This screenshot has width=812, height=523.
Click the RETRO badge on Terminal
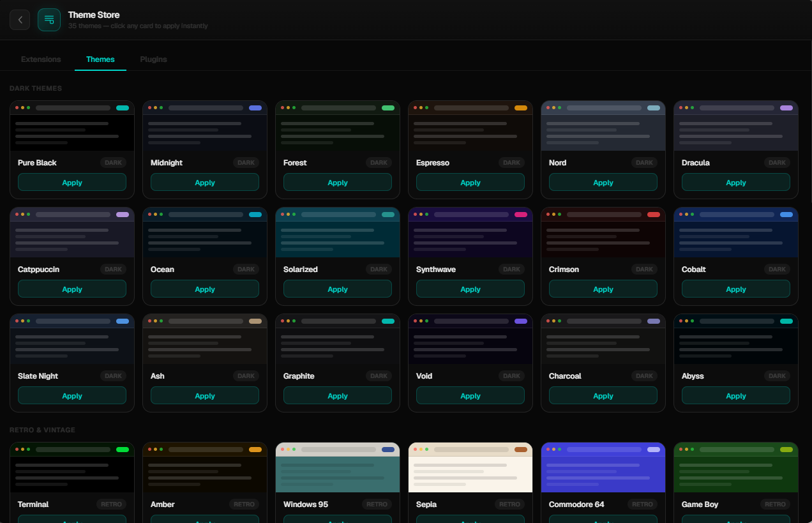click(x=111, y=504)
